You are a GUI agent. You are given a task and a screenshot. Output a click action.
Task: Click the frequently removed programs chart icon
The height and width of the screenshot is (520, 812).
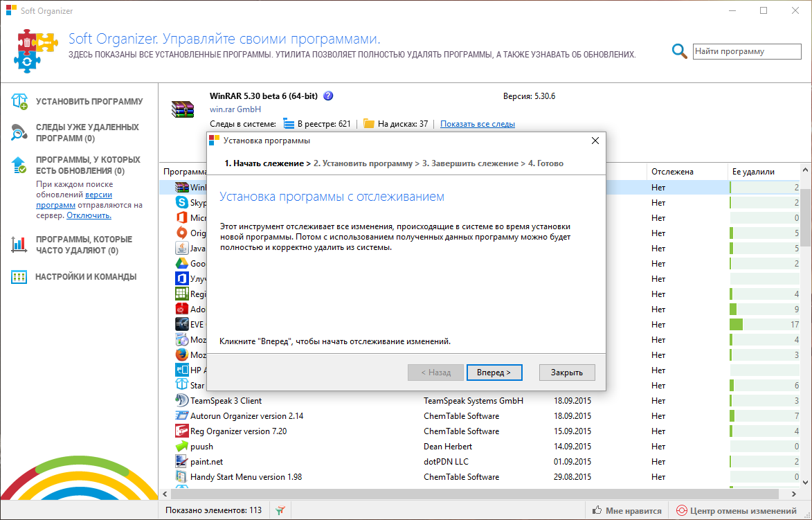19,244
